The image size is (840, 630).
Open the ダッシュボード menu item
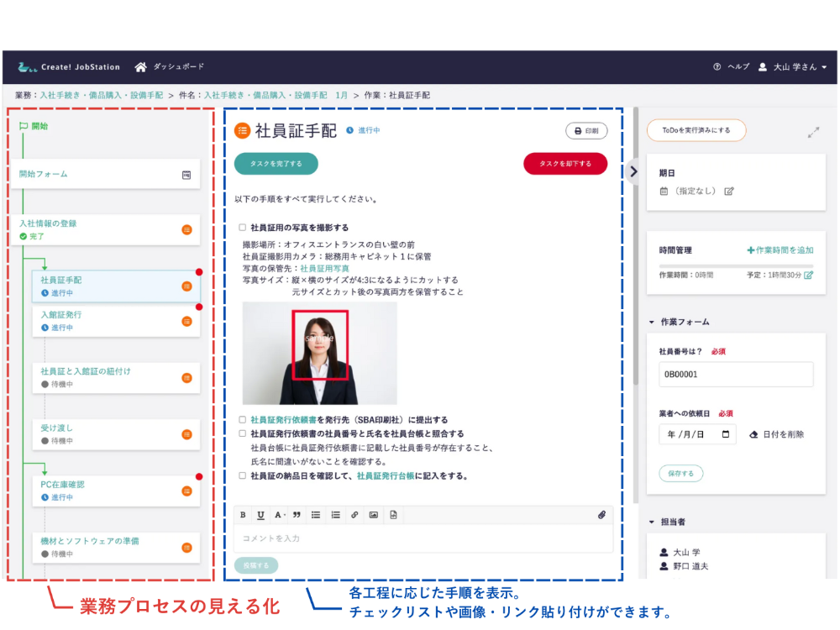170,67
